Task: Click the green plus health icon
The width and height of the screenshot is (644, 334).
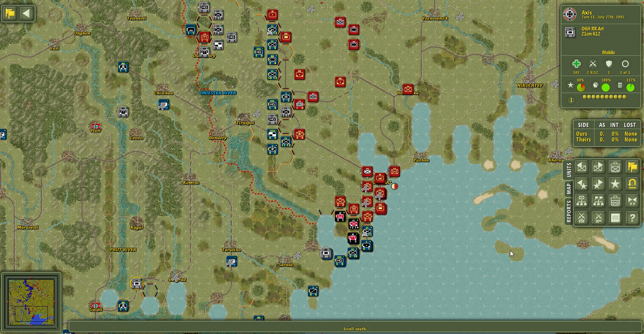Action: [x=576, y=64]
